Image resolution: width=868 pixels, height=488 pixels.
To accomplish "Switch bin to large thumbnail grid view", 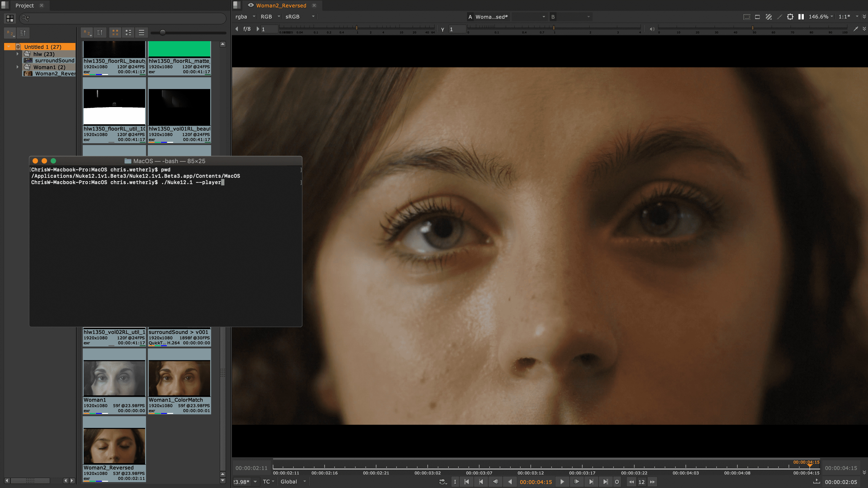I will pyautogui.click(x=115, y=33).
